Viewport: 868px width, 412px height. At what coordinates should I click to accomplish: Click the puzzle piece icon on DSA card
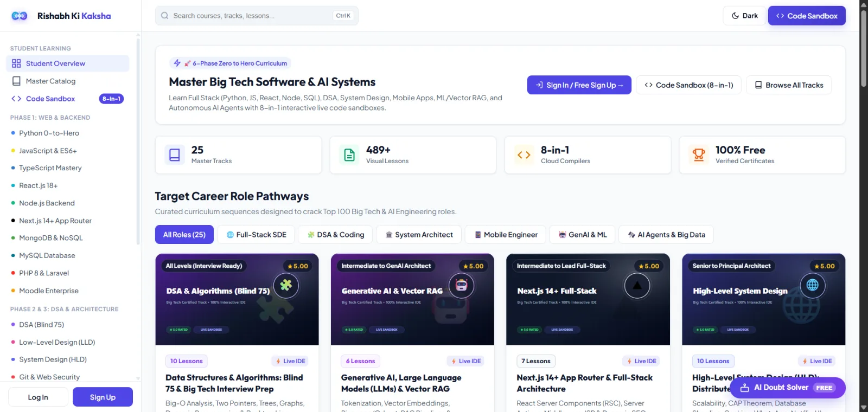click(x=286, y=285)
